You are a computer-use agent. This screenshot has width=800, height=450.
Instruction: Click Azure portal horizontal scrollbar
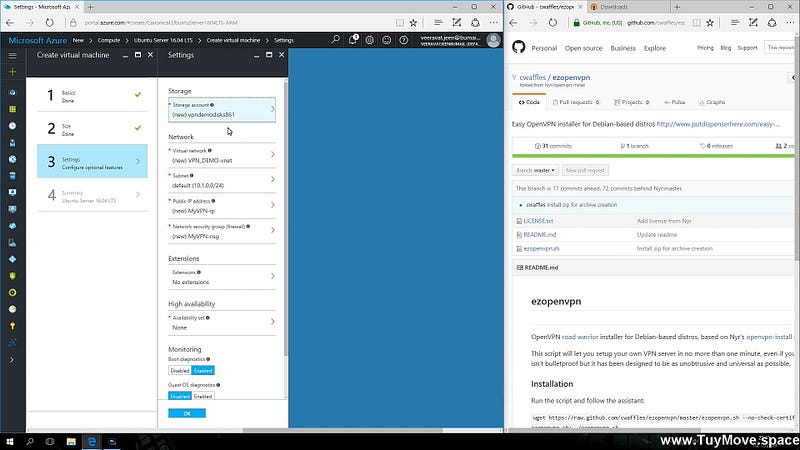click(x=342, y=430)
